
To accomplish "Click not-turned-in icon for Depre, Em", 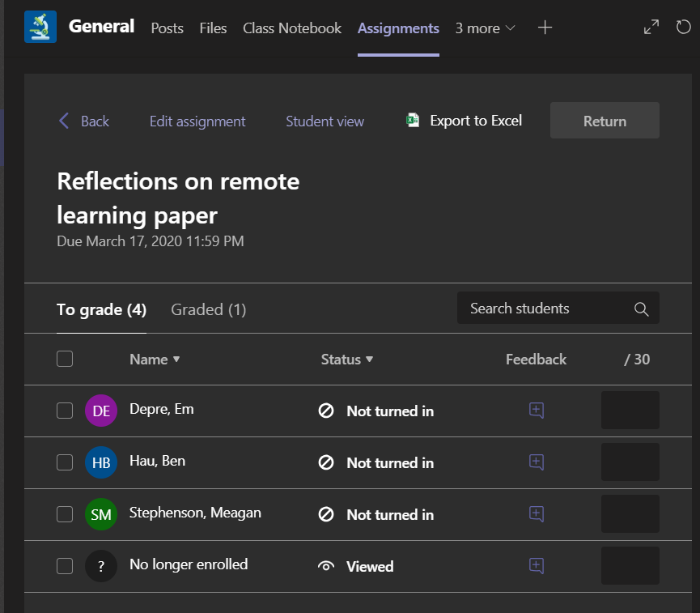I will tap(326, 411).
